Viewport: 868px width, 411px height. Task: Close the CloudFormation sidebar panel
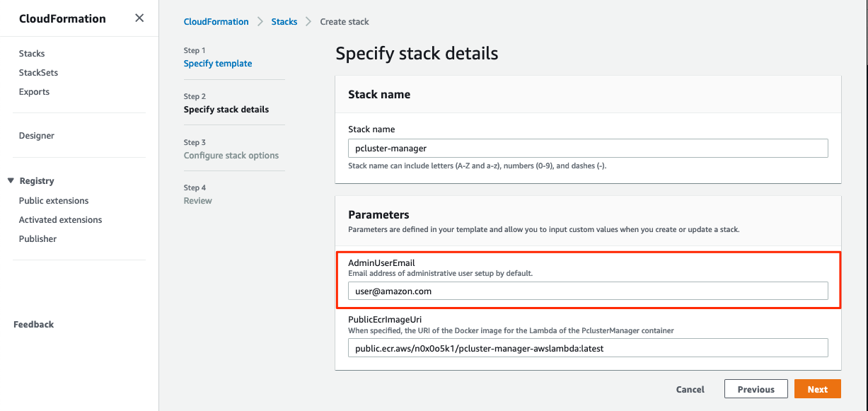(x=139, y=18)
